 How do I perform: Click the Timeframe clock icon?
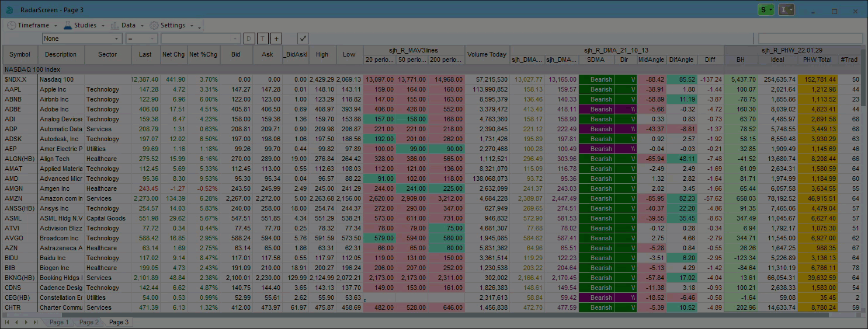(x=12, y=25)
